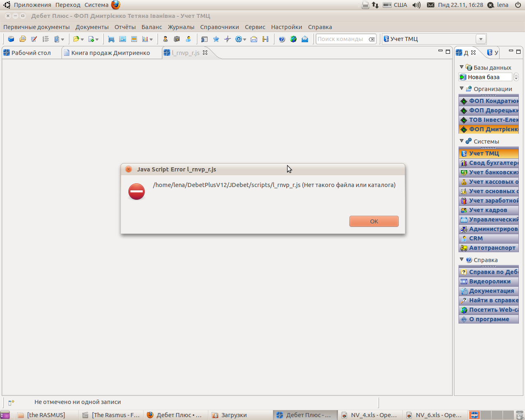
Task: Open dropdown next to clipboard toolbar icon
Action: [x=62, y=39]
